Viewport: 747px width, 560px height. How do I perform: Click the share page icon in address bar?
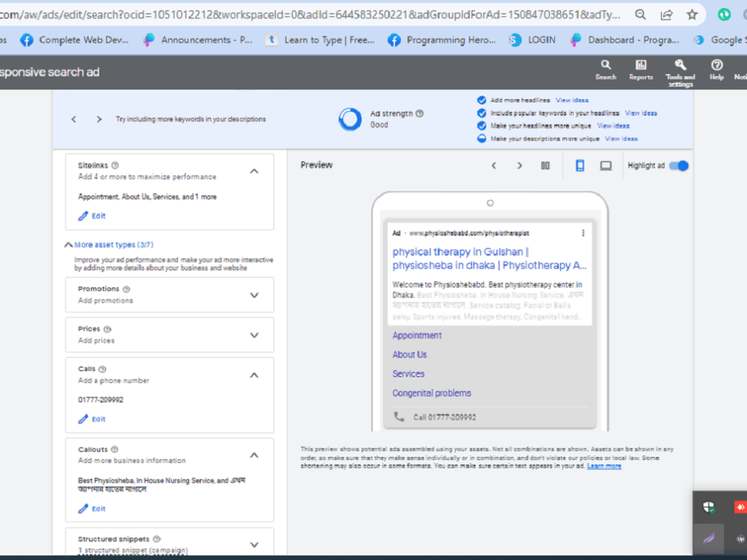point(666,15)
